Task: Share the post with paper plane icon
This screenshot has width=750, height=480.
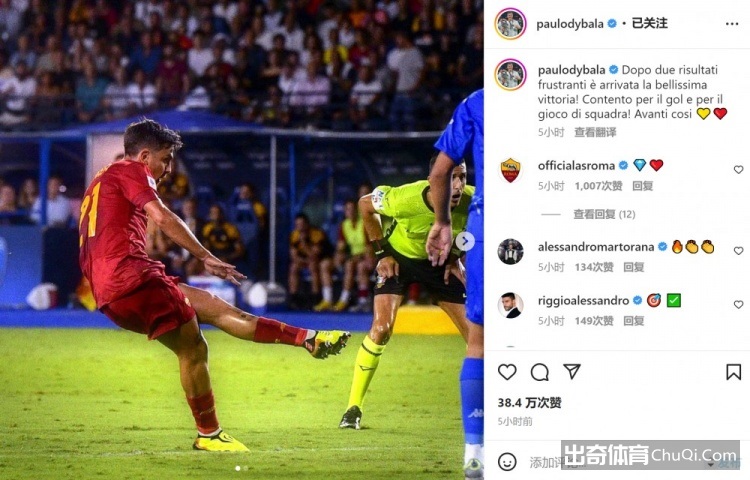Action: pos(572,371)
